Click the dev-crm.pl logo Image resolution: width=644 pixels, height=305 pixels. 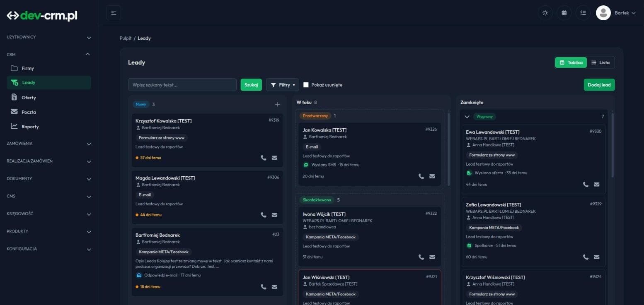point(42,16)
